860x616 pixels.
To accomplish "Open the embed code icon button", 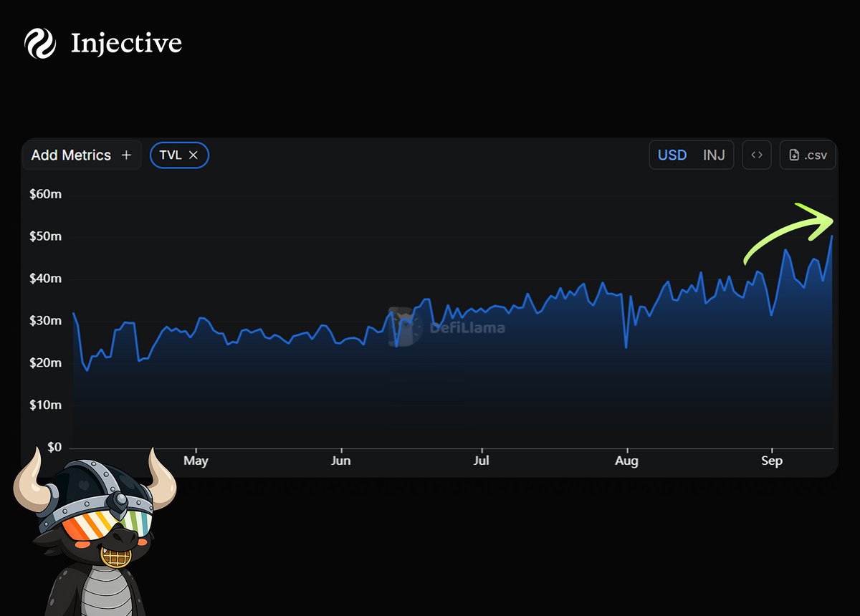I will tap(757, 155).
